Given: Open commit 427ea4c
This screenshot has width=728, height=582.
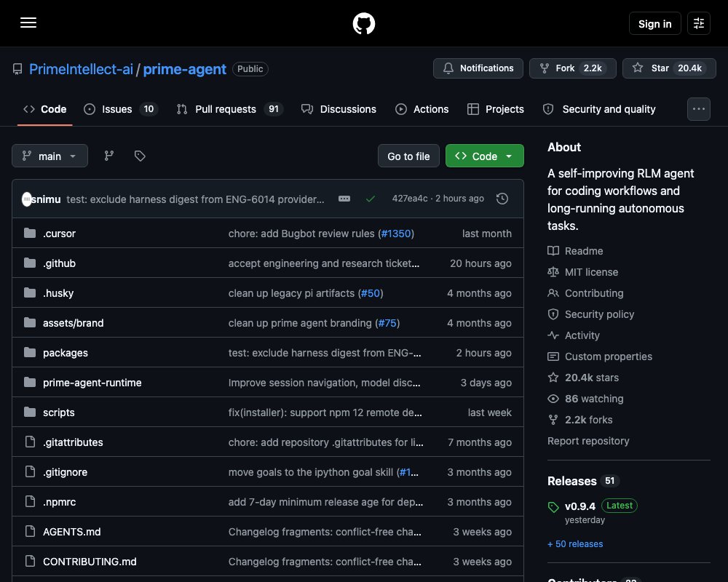Looking at the screenshot, I should [409, 199].
